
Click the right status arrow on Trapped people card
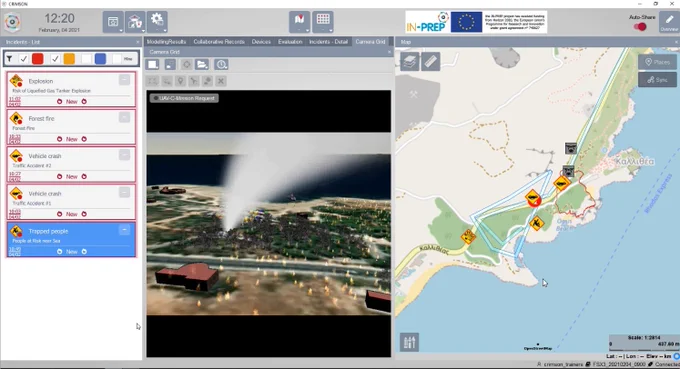click(x=84, y=251)
